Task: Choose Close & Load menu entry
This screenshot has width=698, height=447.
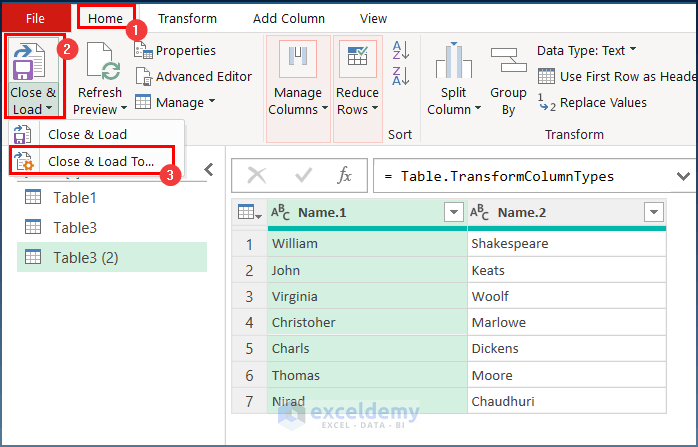Action: (96, 134)
